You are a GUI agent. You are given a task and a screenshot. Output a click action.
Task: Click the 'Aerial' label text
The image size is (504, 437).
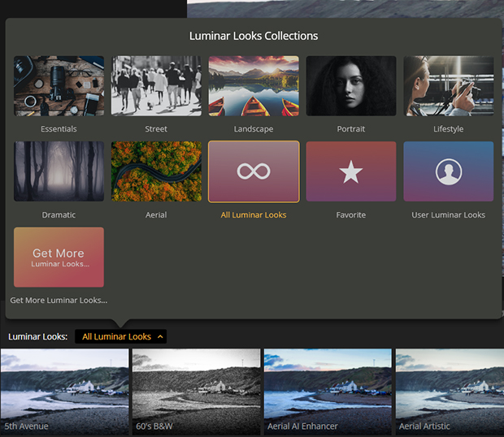[156, 214]
